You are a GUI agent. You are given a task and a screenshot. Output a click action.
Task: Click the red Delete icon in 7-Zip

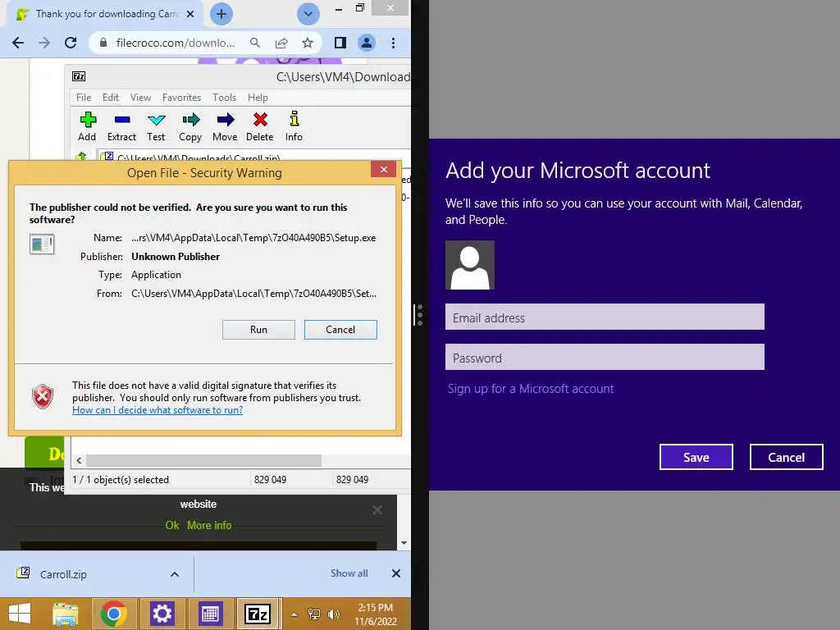coord(260,120)
